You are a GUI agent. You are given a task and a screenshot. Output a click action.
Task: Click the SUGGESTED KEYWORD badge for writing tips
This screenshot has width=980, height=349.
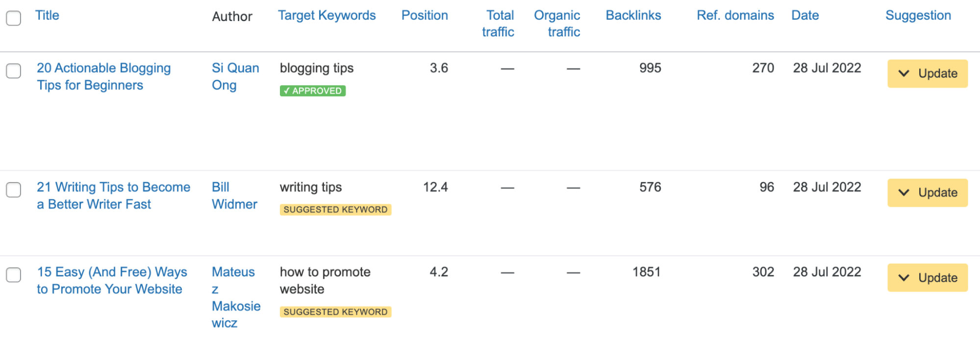coord(335,210)
